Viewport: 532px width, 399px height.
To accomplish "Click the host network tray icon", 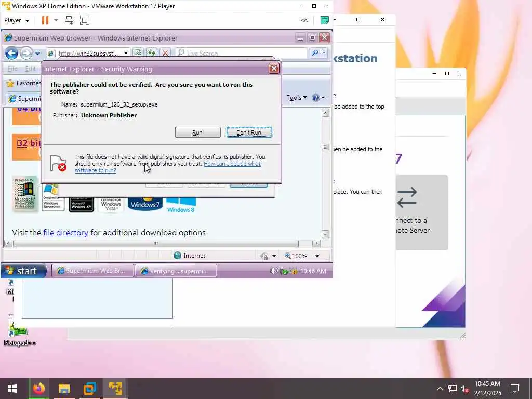I will [x=453, y=389].
